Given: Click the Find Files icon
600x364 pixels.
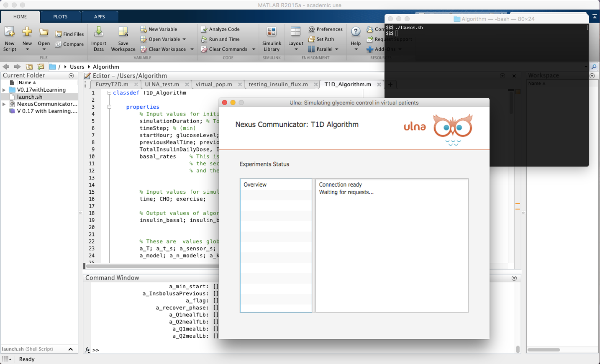Looking at the screenshot, I should pos(59,34).
